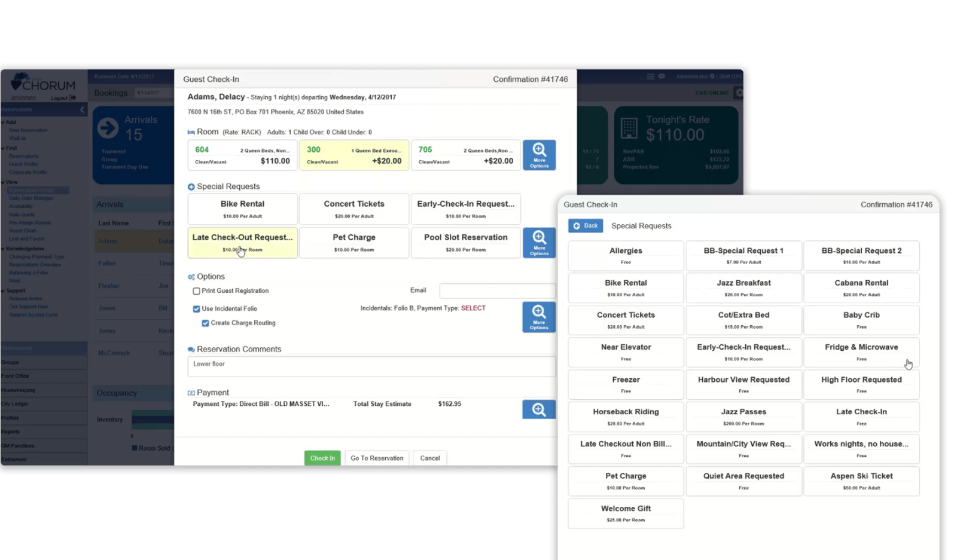The height and width of the screenshot is (560, 957).
Task: Select Fridge & Microwave request
Action: 861,353
